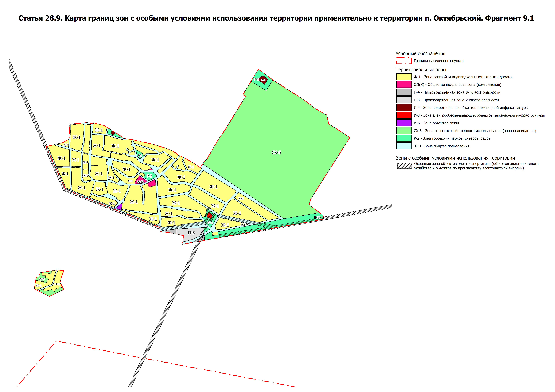Select the light green СХ-6 legend swatch

(404, 131)
